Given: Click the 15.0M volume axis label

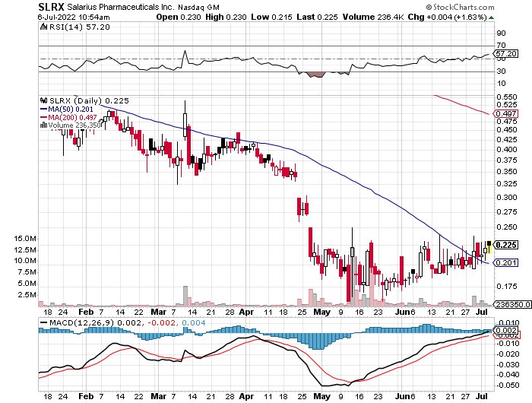Looking at the screenshot, I should 24,239.
